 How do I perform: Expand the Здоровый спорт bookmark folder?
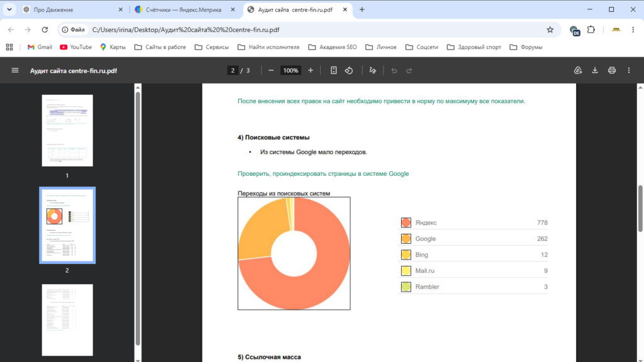click(x=474, y=47)
